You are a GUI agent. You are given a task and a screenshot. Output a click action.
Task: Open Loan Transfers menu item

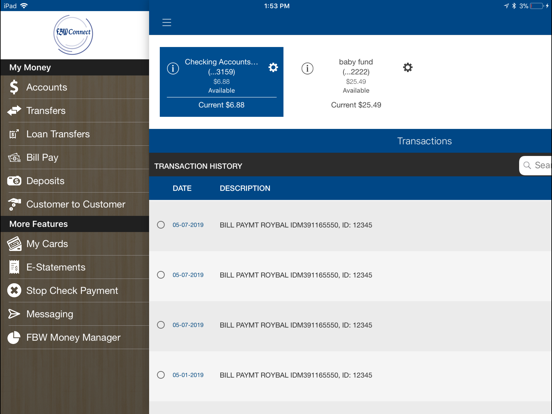point(75,134)
